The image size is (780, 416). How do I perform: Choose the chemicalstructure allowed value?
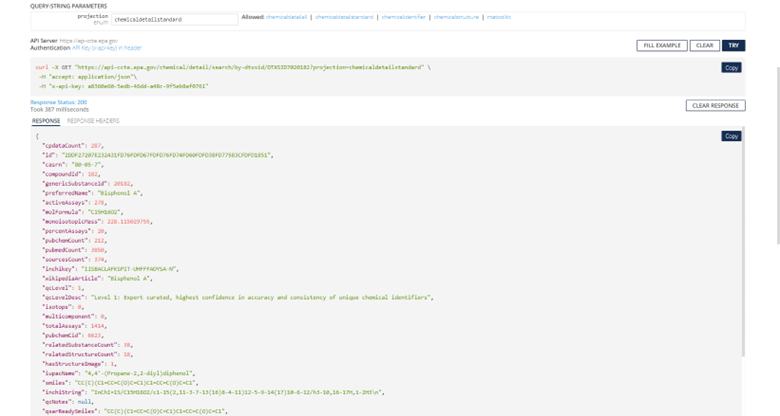point(457,17)
